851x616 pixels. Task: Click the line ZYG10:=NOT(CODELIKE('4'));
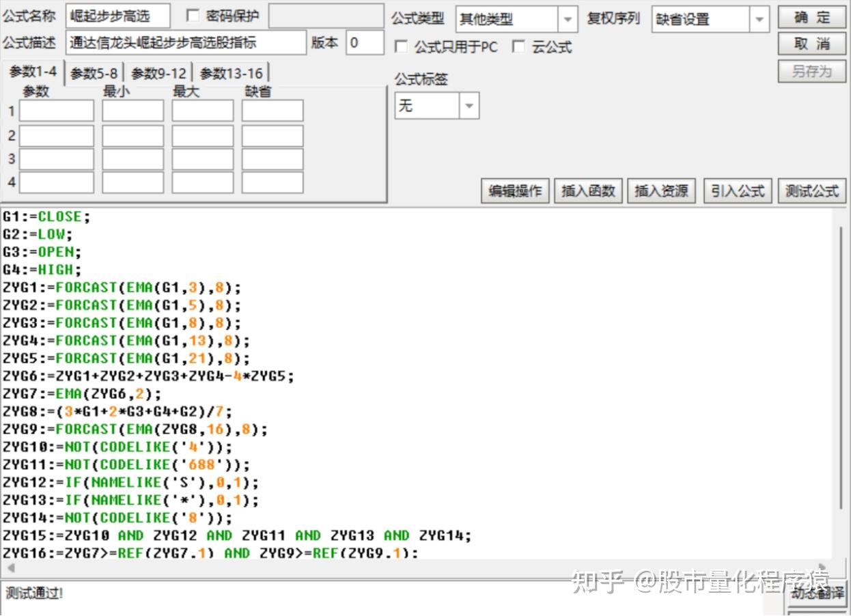tap(117, 447)
